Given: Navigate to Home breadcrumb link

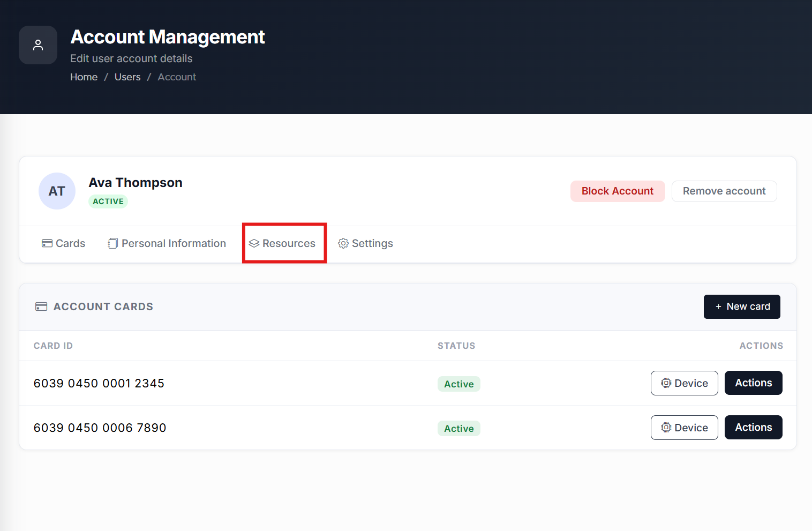Looking at the screenshot, I should [x=84, y=77].
